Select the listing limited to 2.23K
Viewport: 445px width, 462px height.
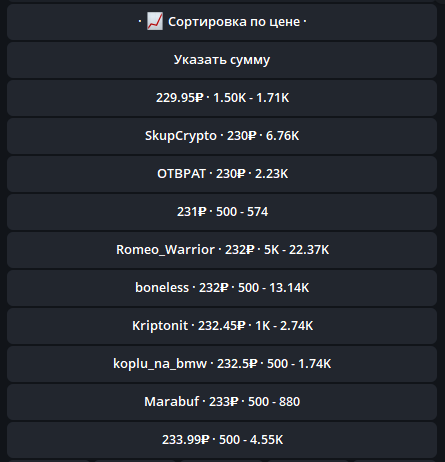click(x=222, y=174)
